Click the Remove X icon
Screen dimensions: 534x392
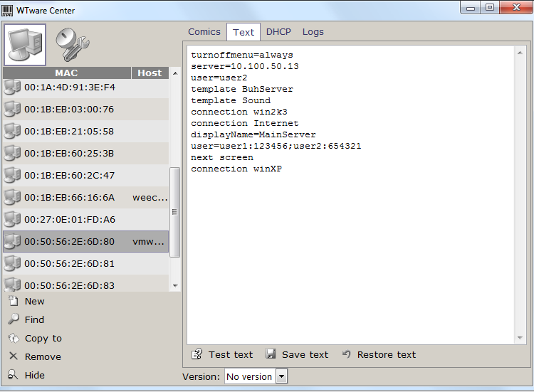pyautogui.click(x=13, y=356)
